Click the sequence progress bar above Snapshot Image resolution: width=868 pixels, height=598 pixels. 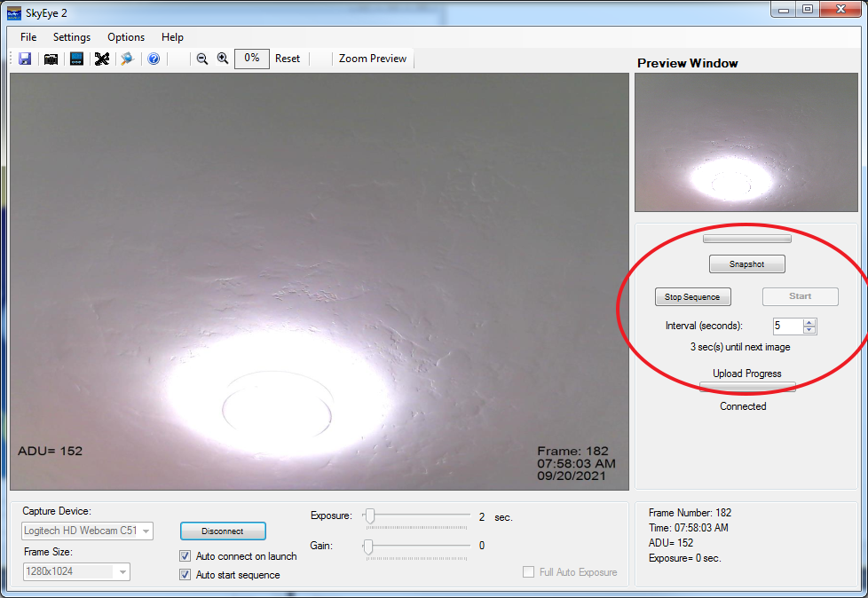pos(746,239)
